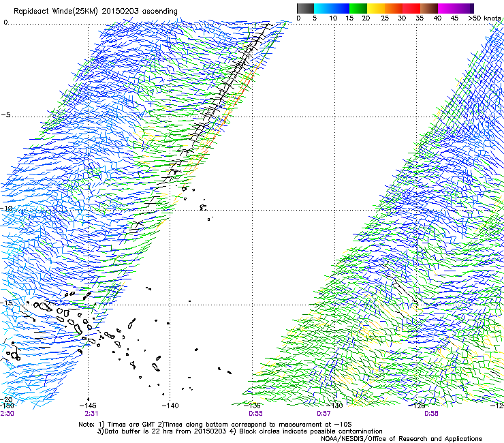Click the longitude label "-145"
Viewport: 504px width, 443px height.
point(88,406)
